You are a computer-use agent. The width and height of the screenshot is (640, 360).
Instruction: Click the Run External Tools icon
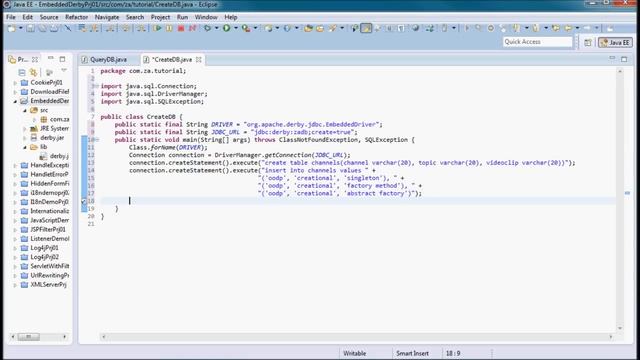pyautogui.click(x=246, y=28)
